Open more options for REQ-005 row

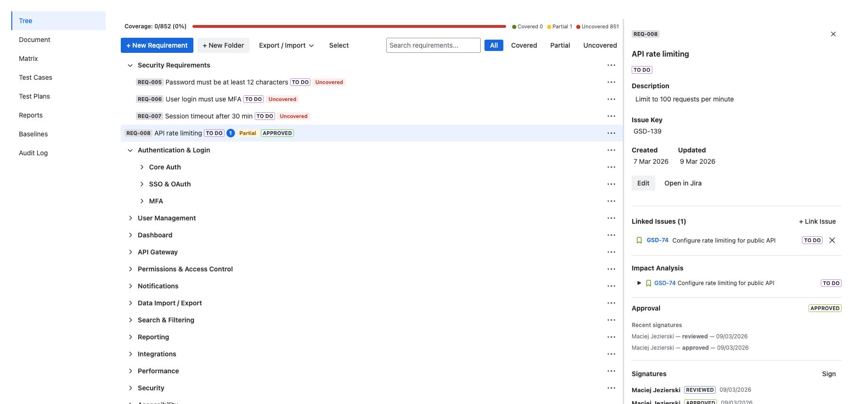[x=611, y=82]
